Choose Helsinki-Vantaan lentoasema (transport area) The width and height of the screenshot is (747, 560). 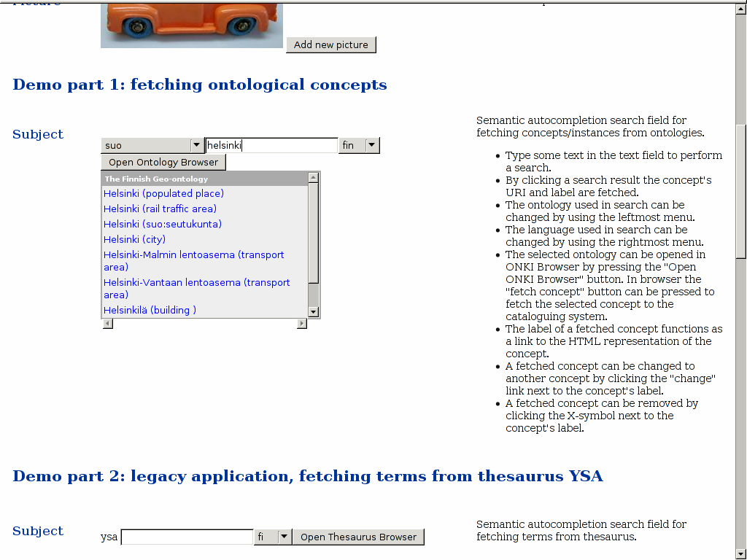click(197, 288)
